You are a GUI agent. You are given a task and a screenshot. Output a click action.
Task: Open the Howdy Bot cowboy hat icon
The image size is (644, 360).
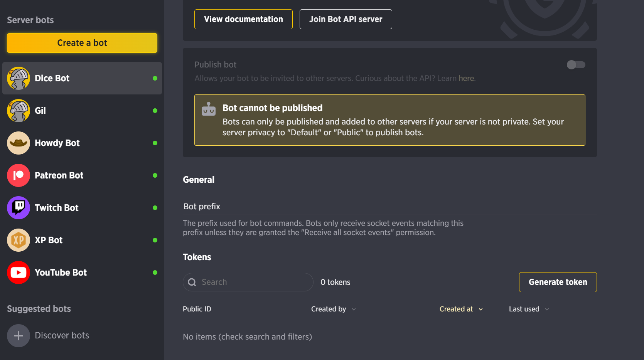[18, 143]
